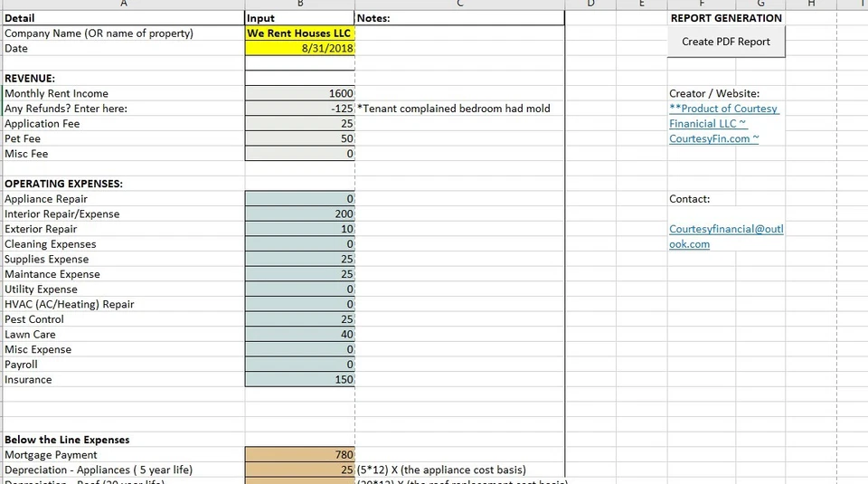868x484 pixels.
Task: Click the appliance cost basis note
Action: (441, 470)
